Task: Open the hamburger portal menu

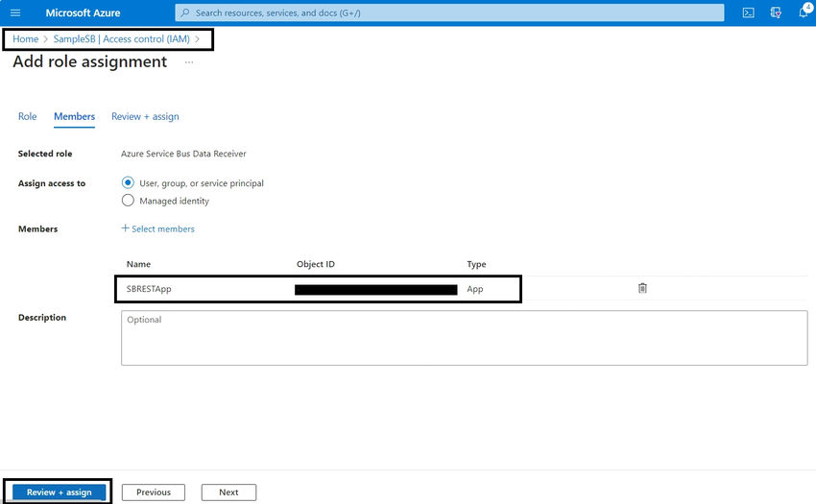Action: pos(15,12)
